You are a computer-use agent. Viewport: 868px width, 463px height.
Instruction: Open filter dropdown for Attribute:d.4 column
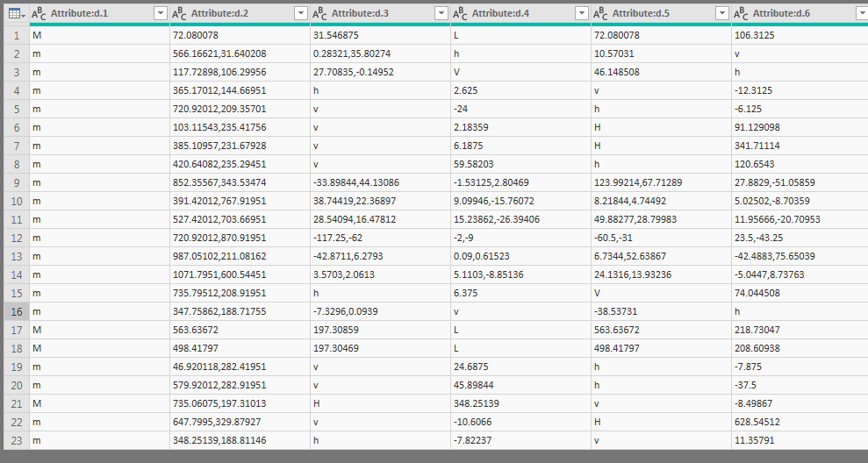[582, 14]
